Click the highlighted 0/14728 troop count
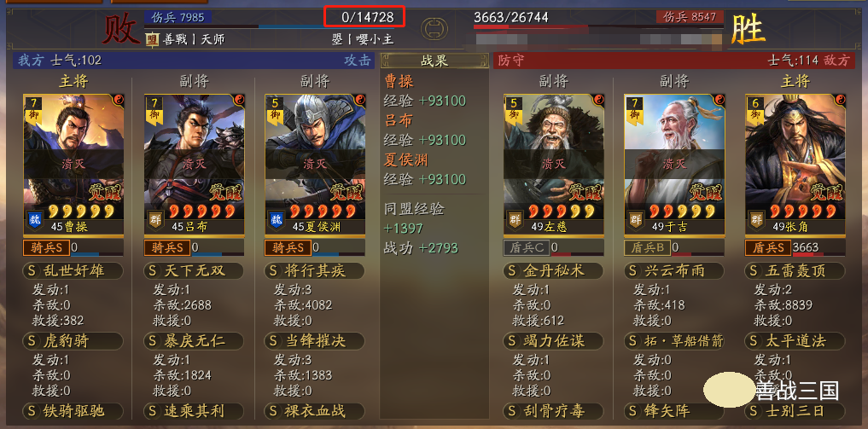 coord(365,16)
